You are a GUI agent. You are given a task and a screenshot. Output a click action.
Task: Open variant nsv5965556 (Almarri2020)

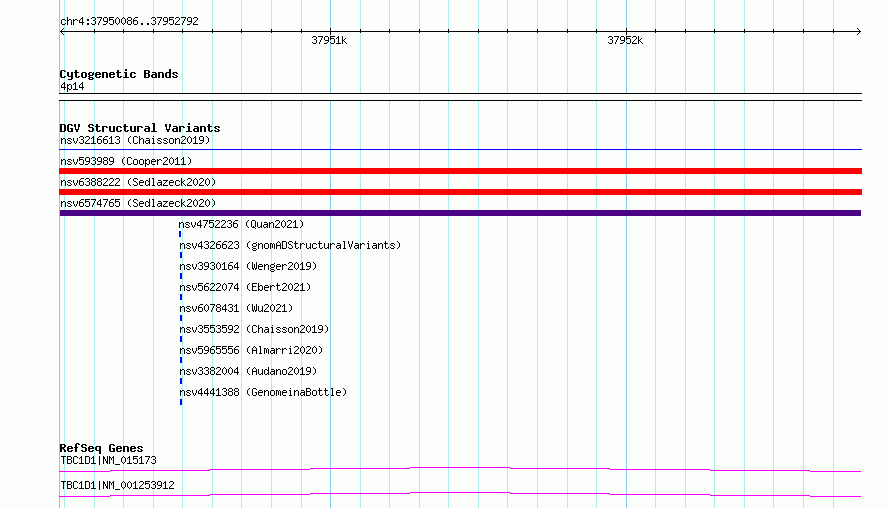pos(251,350)
